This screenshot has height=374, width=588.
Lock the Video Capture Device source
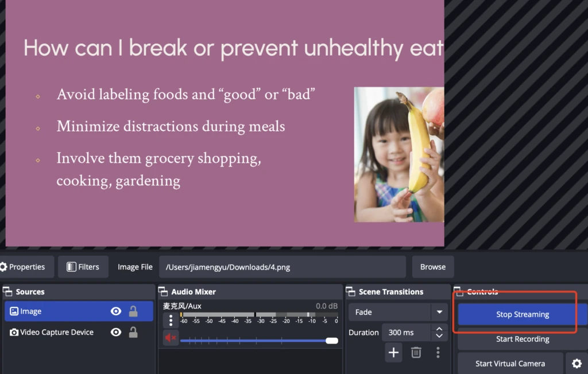click(133, 332)
